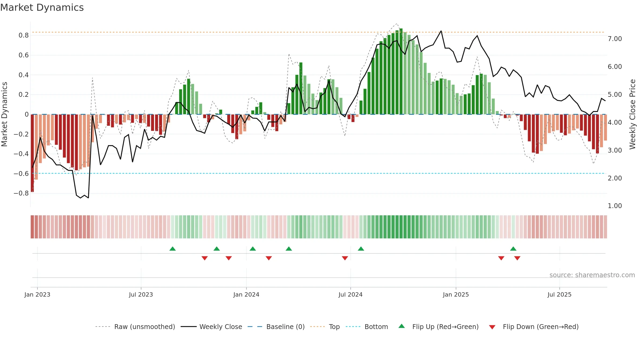
Task: Toggle the Weekly Close legend entry
Action: (x=211, y=327)
